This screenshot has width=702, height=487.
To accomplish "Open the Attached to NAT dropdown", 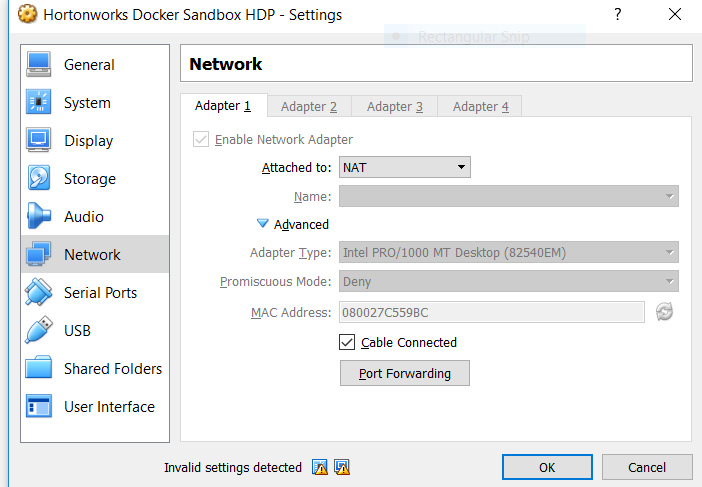I will pos(405,168).
